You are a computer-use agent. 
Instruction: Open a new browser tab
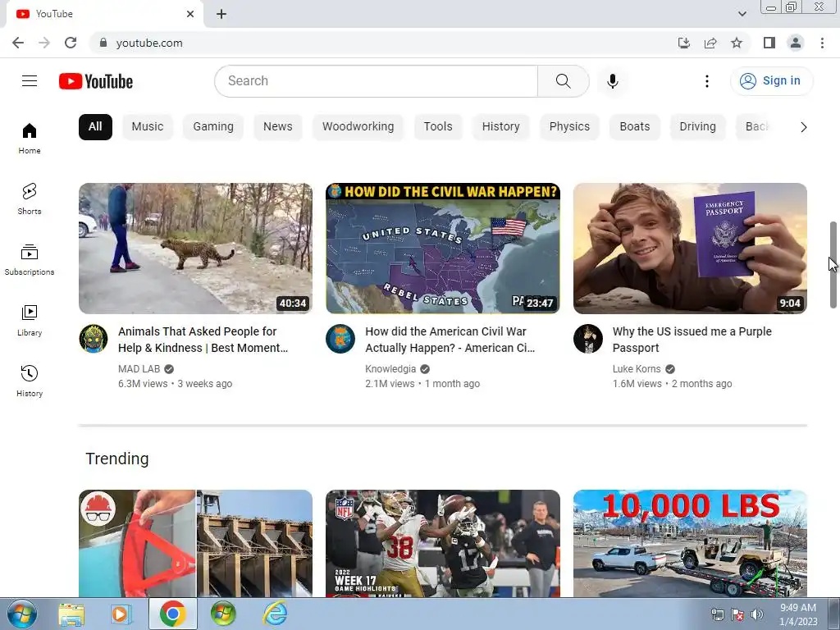tap(221, 14)
